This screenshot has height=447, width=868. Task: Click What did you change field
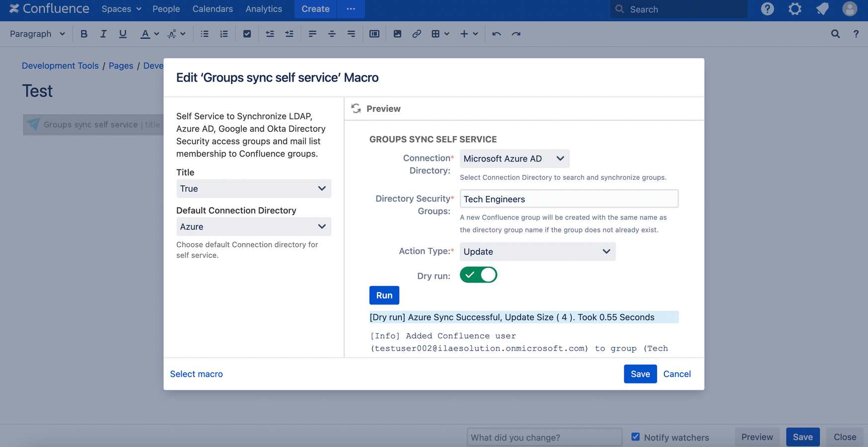544,437
